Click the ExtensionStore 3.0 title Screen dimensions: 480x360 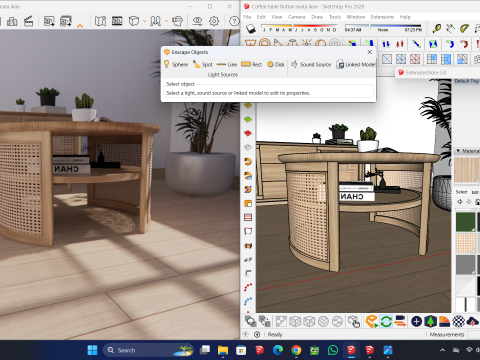[426, 72]
